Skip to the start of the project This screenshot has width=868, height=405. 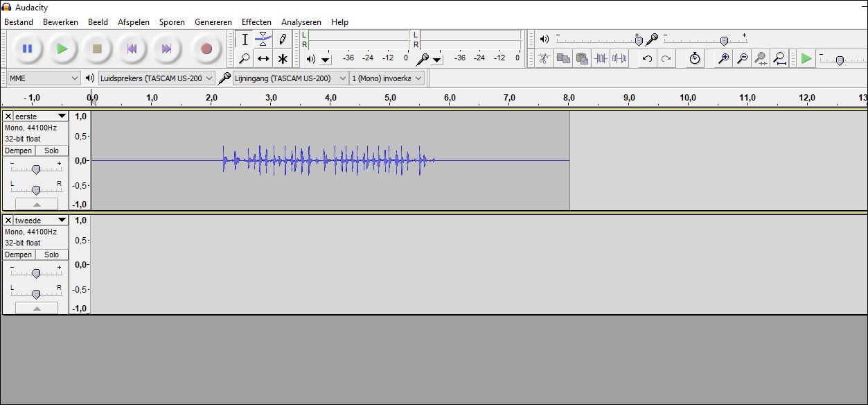click(132, 49)
